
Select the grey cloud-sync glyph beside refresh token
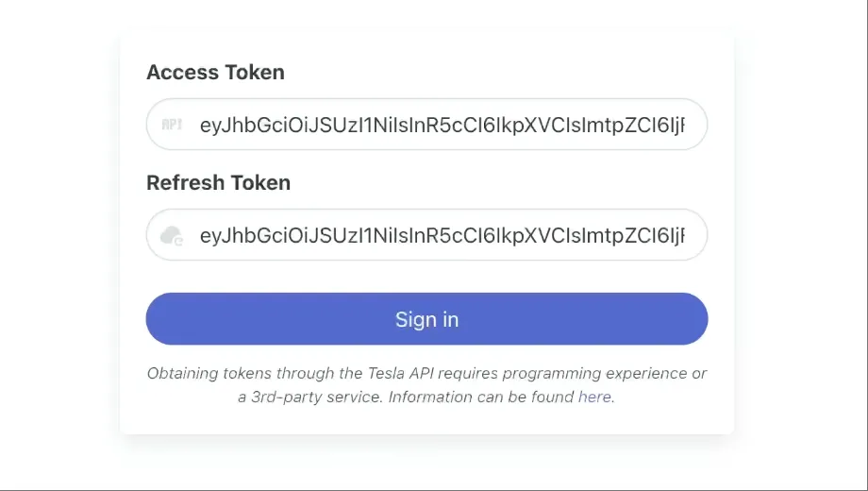[x=172, y=235]
